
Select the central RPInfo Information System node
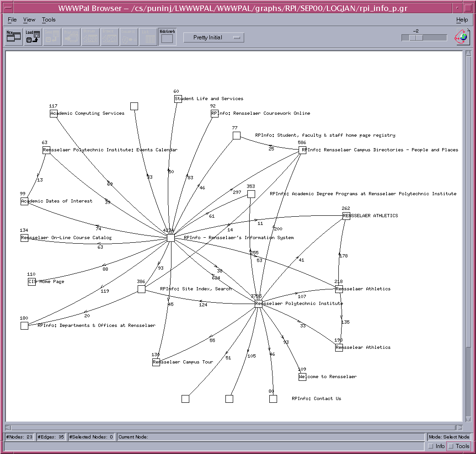pos(171,238)
